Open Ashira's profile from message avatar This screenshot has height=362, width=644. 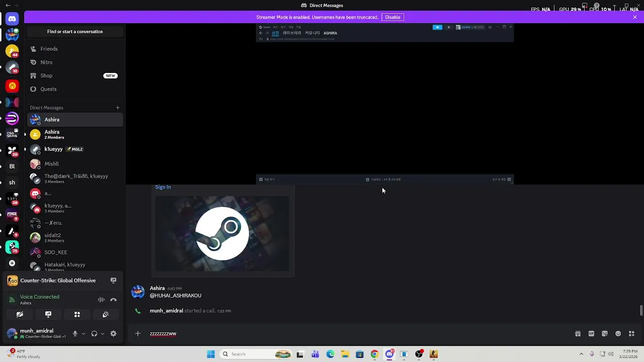[x=138, y=292]
